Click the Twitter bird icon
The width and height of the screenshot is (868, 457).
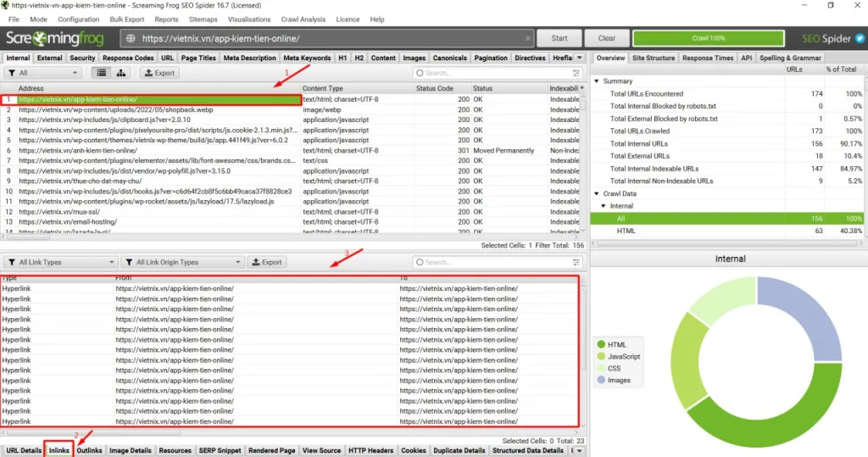tap(860, 38)
